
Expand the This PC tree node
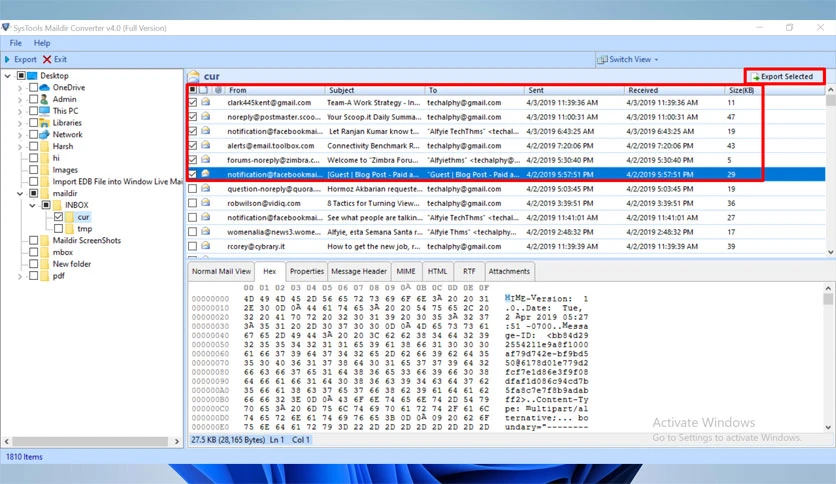(x=20, y=111)
